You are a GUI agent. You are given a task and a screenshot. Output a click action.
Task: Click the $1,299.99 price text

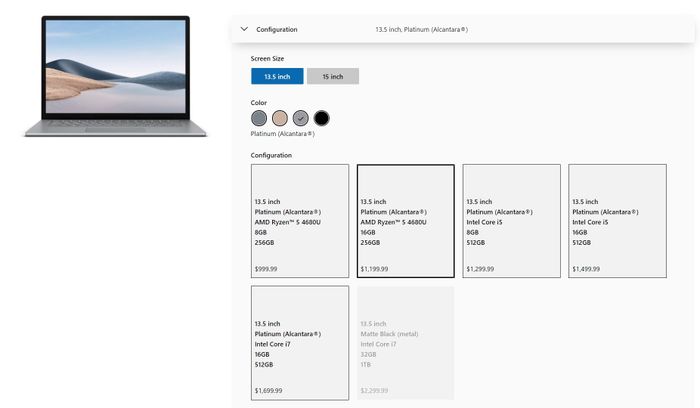480,269
